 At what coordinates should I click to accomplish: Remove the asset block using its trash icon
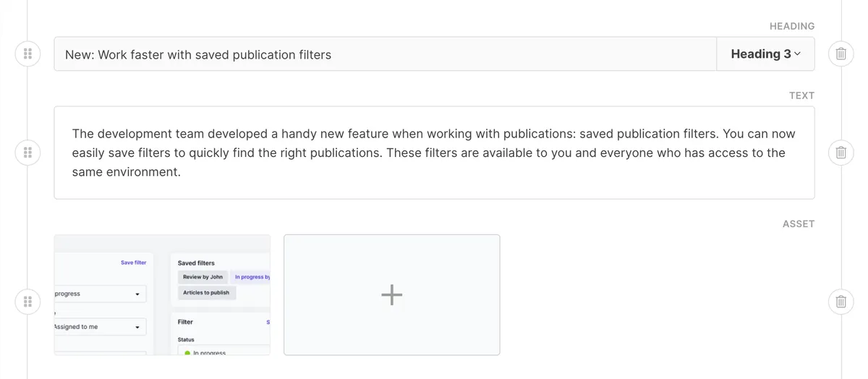[841, 302]
